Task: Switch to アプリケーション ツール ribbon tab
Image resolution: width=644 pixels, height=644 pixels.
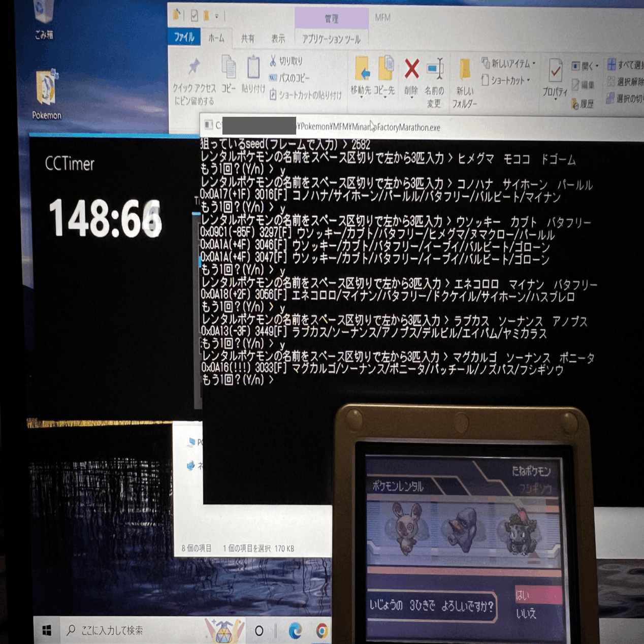Action: (331, 39)
